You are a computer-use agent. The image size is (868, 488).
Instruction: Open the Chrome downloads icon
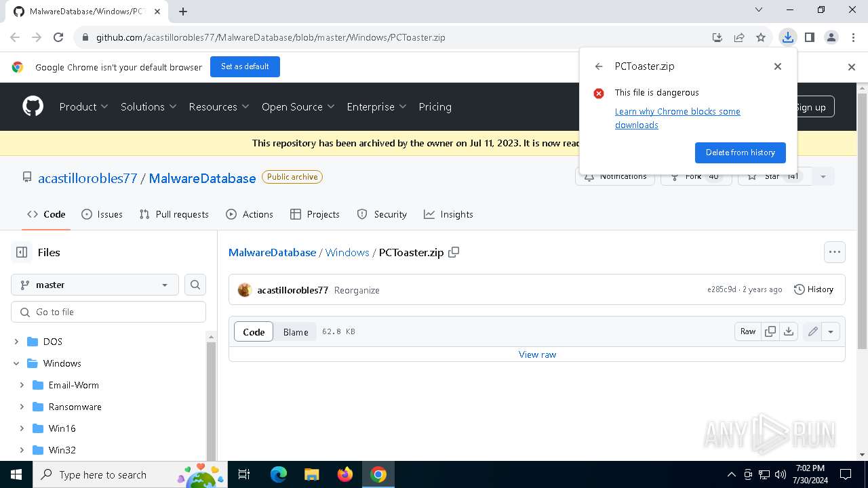tap(787, 37)
